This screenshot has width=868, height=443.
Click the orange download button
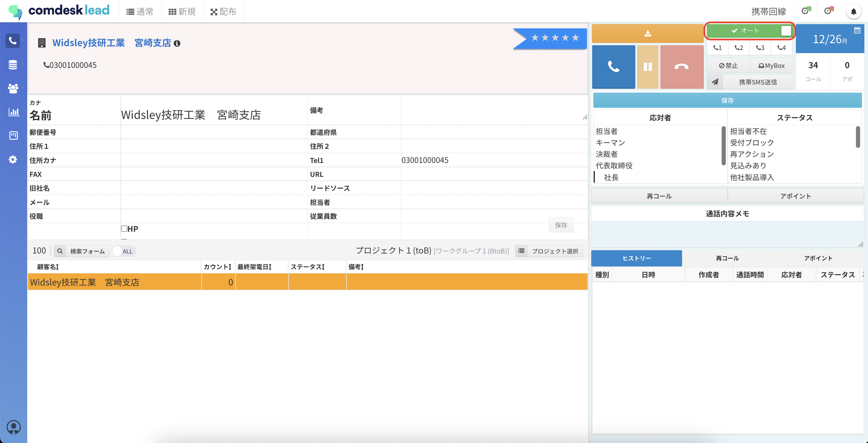(x=647, y=33)
